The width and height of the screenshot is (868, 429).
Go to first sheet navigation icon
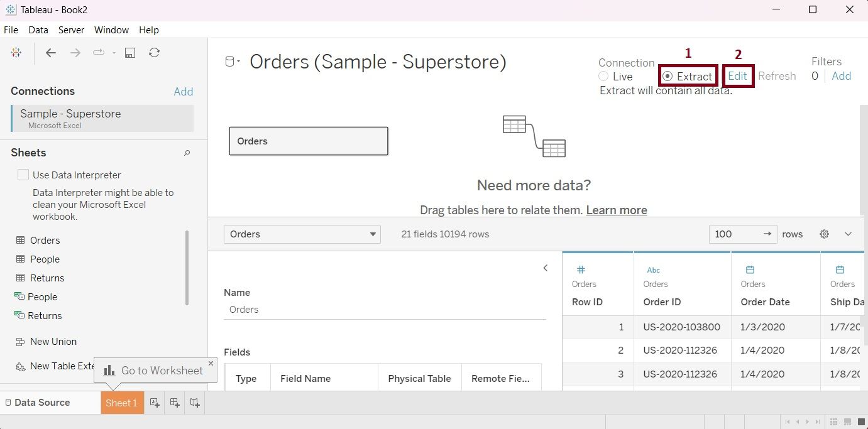coord(788,421)
